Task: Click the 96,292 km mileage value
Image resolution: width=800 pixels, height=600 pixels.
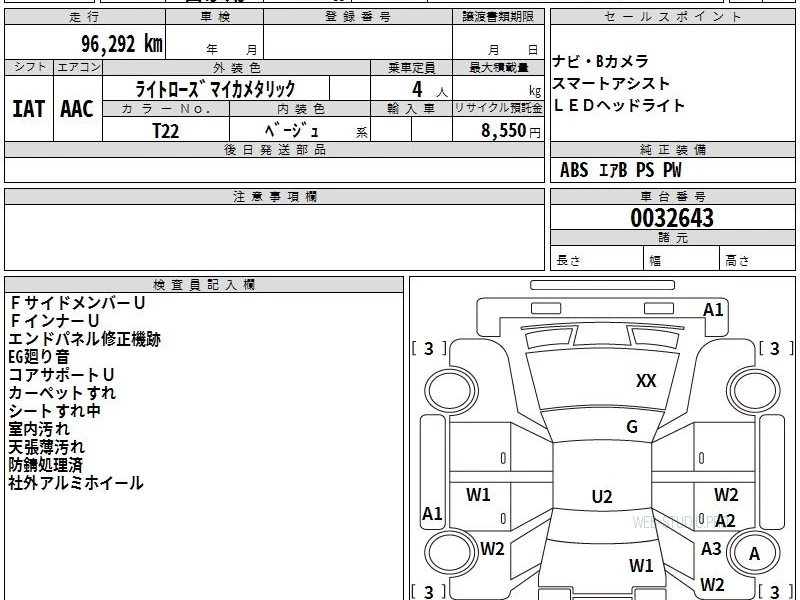Action: [x=122, y=43]
